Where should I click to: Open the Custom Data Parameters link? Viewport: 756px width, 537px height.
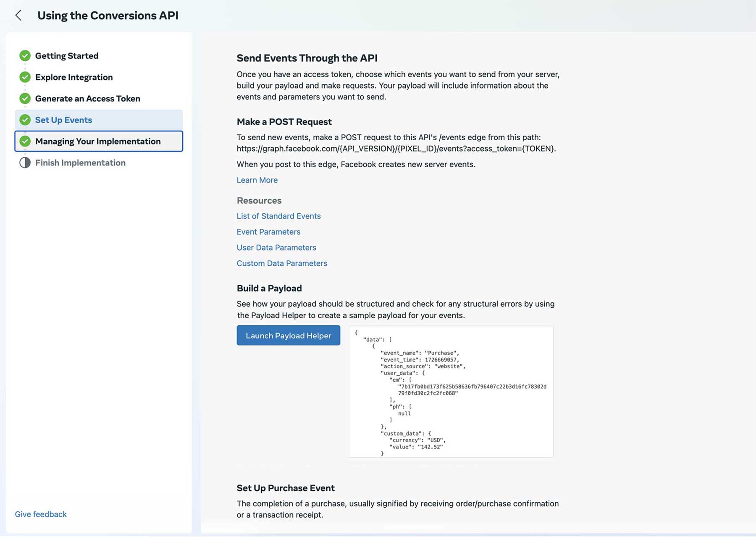[x=282, y=263]
